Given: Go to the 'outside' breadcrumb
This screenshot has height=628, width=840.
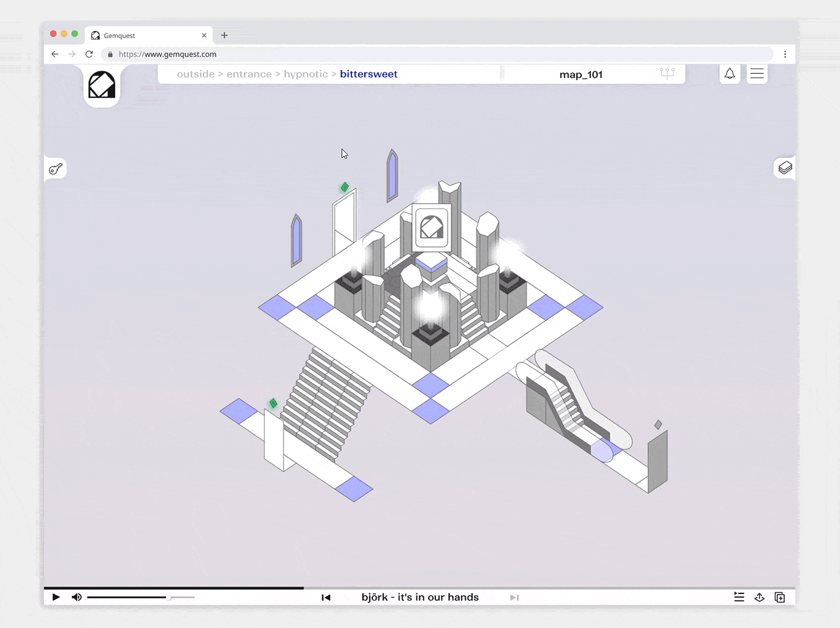Looking at the screenshot, I should [x=196, y=74].
